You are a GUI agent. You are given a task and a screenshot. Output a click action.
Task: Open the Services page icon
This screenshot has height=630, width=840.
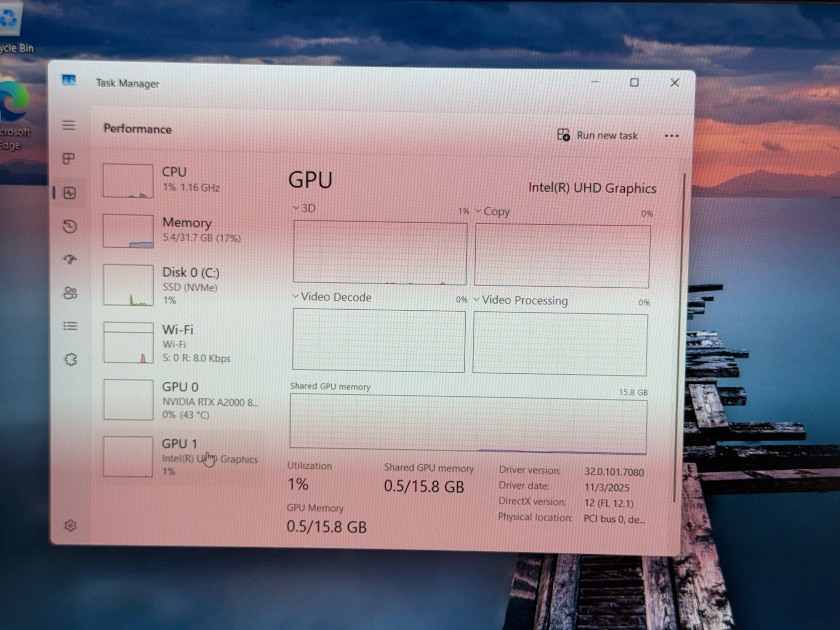point(71,360)
